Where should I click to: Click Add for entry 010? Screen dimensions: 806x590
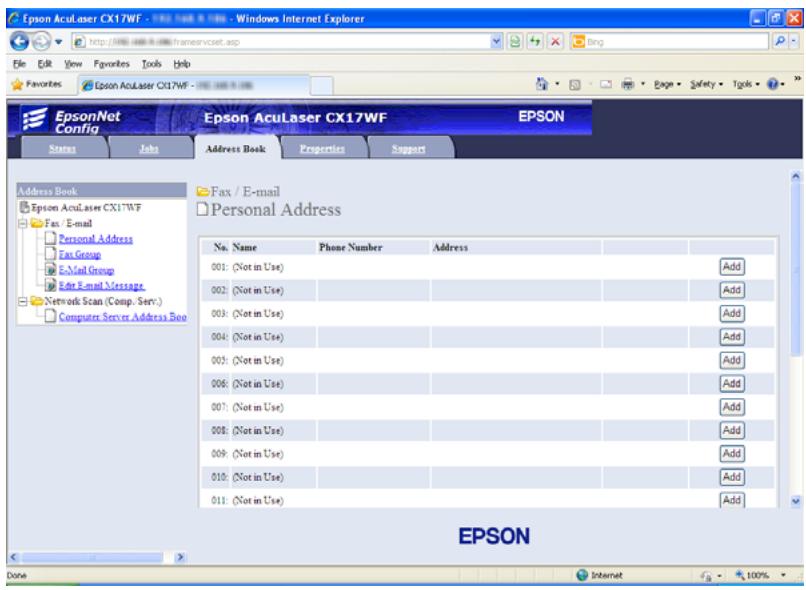pos(731,477)
